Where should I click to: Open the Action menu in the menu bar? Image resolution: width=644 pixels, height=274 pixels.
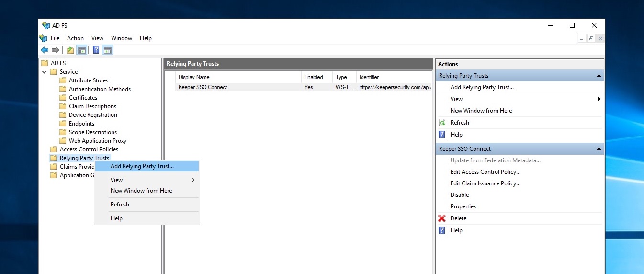tap(75, 38)
